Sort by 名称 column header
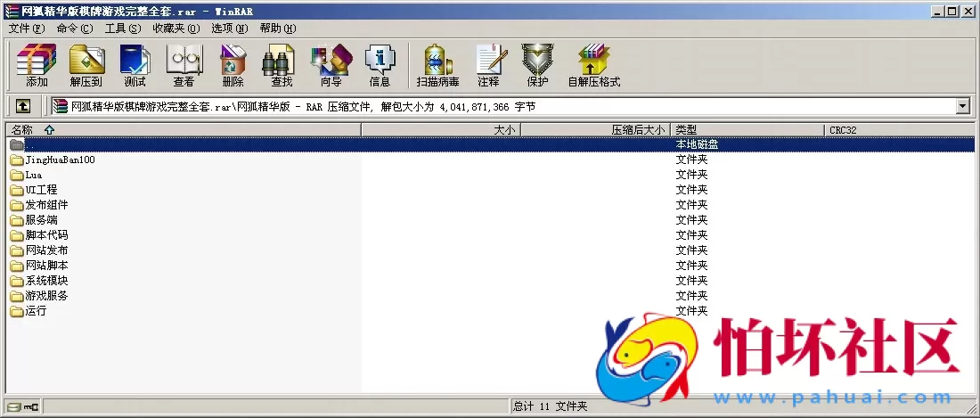This screenshot has width=980, height=418. pos(184,130)
